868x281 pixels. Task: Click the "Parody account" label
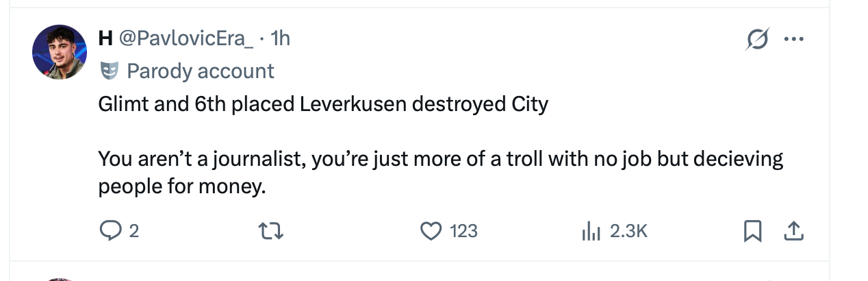pyautogui.click(x=201, y=71)
